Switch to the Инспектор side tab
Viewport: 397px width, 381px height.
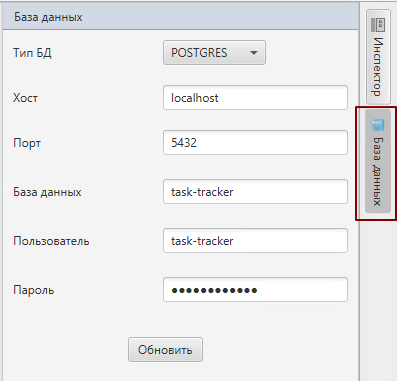tap(378, 57)
